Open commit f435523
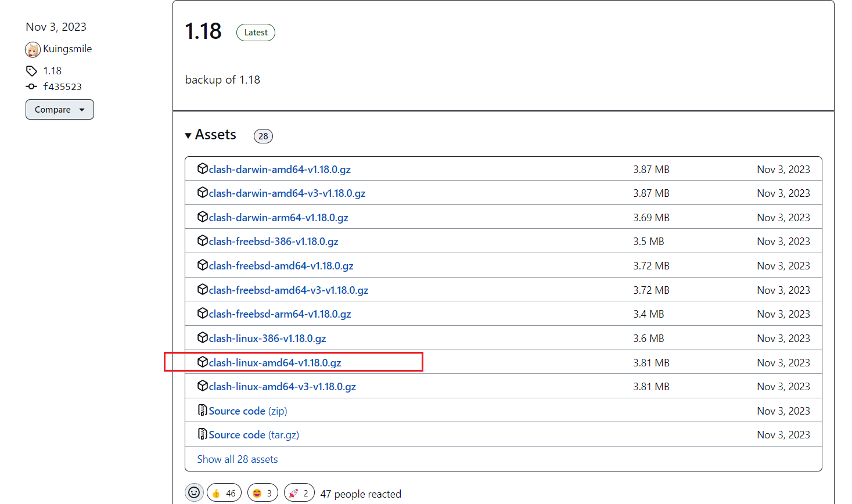Viewport: 852px width, 504px height. pos(63,87)
